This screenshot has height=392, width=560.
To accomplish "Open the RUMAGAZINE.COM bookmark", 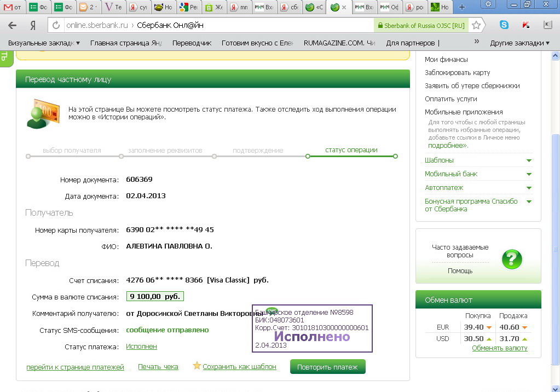I will [339, 43].
